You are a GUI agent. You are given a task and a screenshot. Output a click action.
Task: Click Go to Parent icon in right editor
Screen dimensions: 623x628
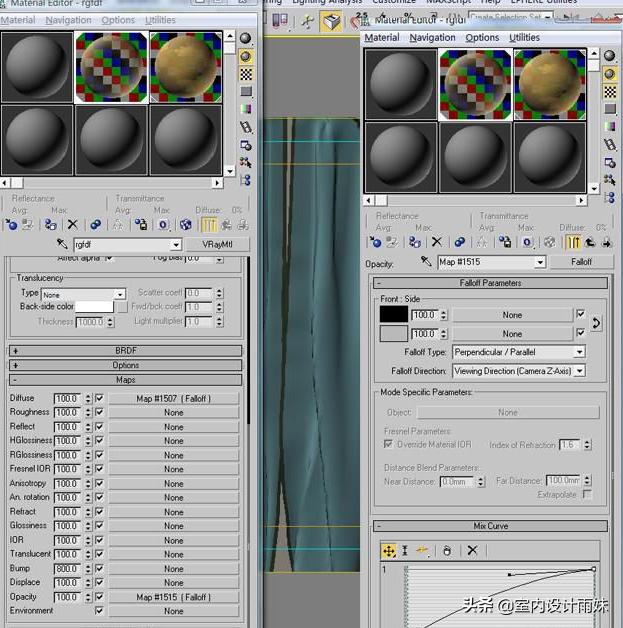click(591, 242)
